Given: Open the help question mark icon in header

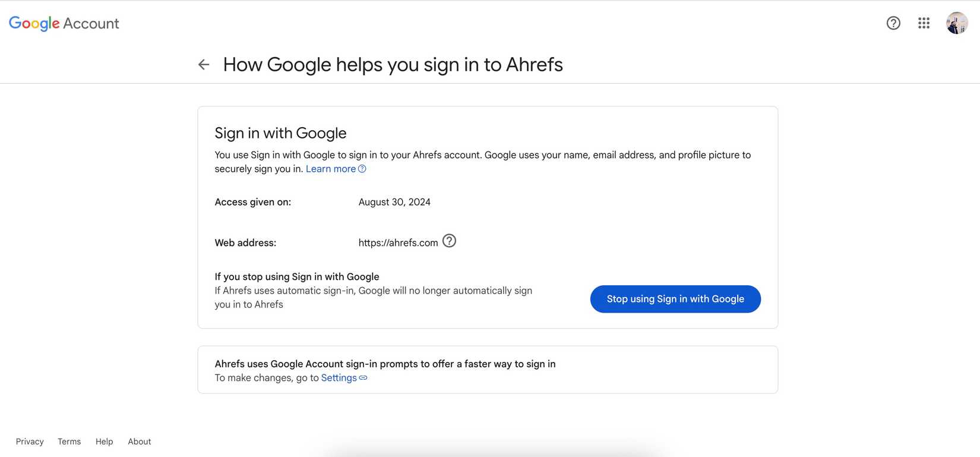Looking at the screenshot, I should pos(893,23).
